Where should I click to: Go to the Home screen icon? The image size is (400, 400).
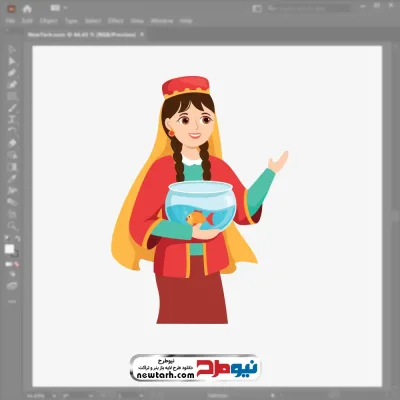point(27,9)
